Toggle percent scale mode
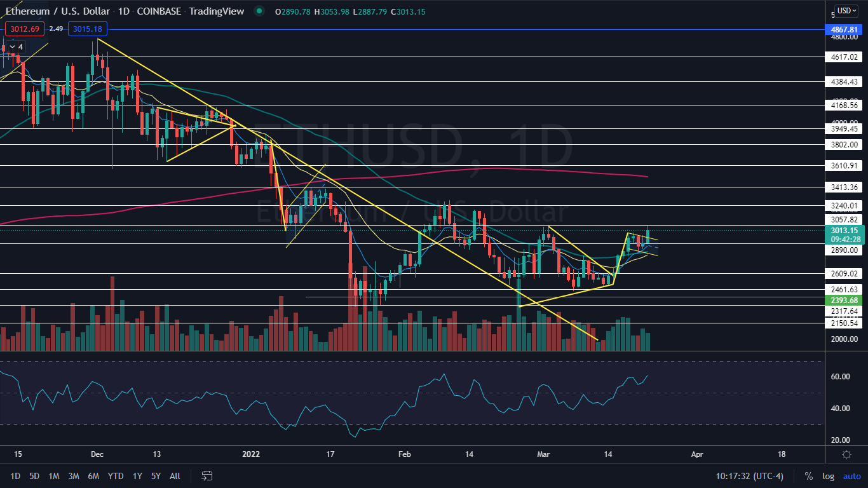This screenshot has height=488, width=868. tap(808, 476)
